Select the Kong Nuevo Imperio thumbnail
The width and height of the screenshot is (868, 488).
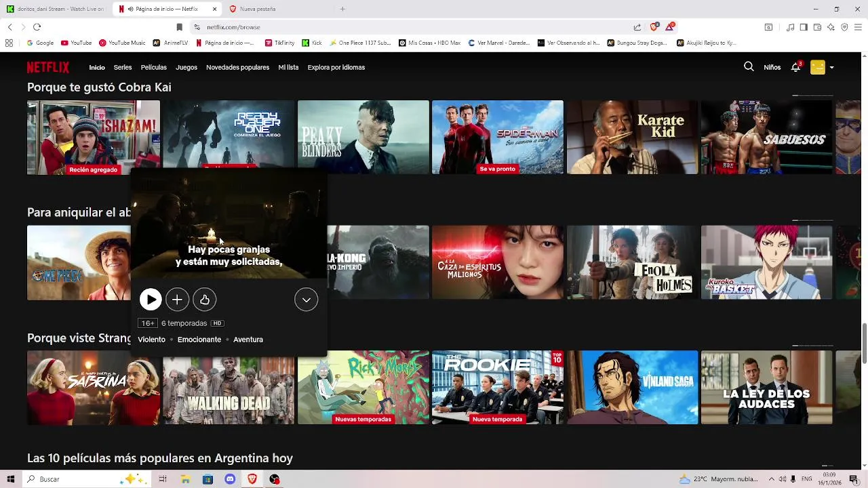tap(378, 263)
